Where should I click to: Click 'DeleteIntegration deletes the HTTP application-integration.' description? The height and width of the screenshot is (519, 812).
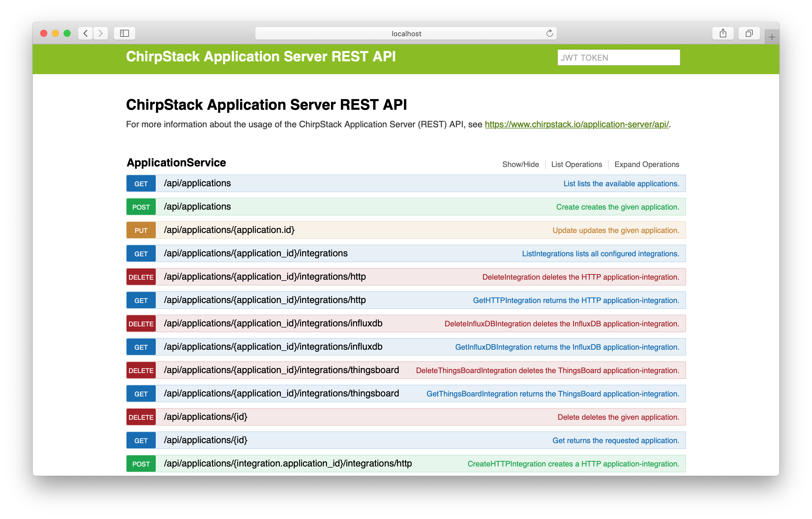click(581, 277)
